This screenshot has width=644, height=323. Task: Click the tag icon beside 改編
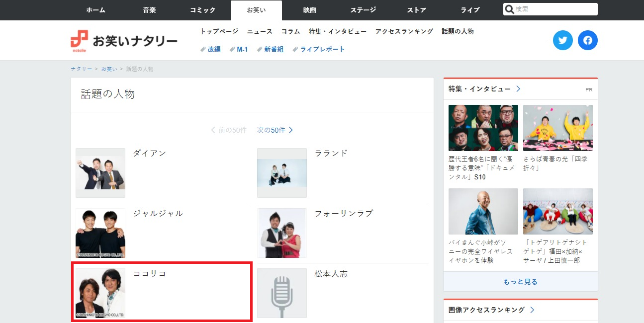(203, 49)
